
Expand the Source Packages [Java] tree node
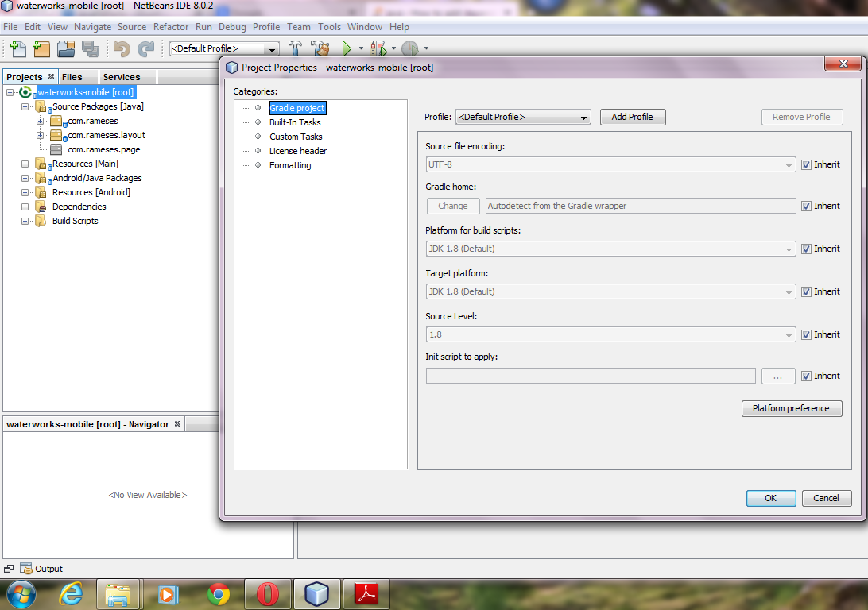(x=25, y=106)
